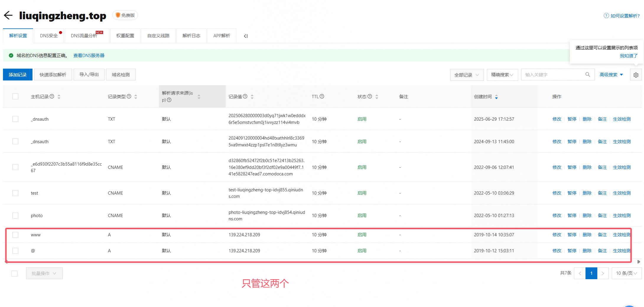Show help for 记录类型 column

pyautogui.click(x=129, y=96)
